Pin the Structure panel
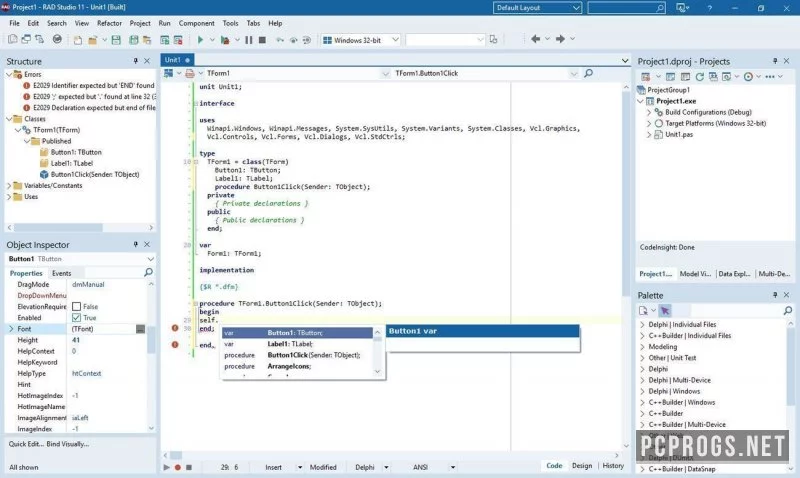Viewport: 800px width, 478px height. [136, 61]
